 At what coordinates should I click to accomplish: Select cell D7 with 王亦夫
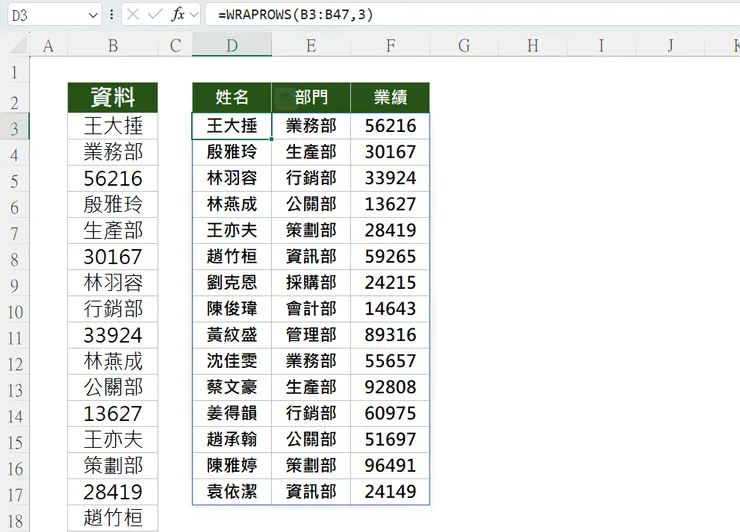232,230
